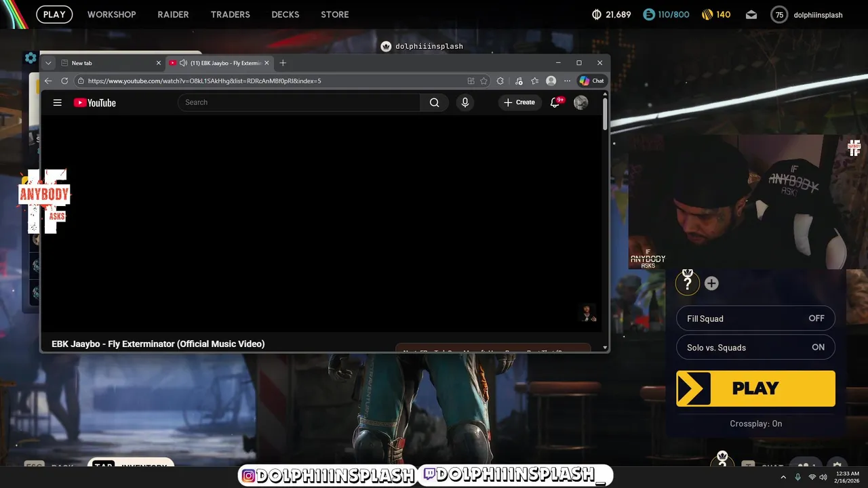Image resolution: width=868 pixels, height=488 pixels.
Task: Mute tab via speaker icon
Action: click(183, 63)
